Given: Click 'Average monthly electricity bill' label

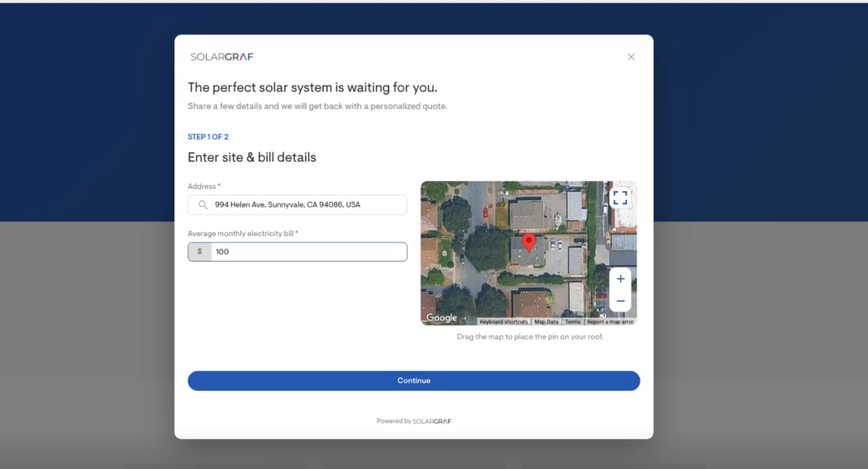Looking at the screenshot, I should [x=243, y=233].
